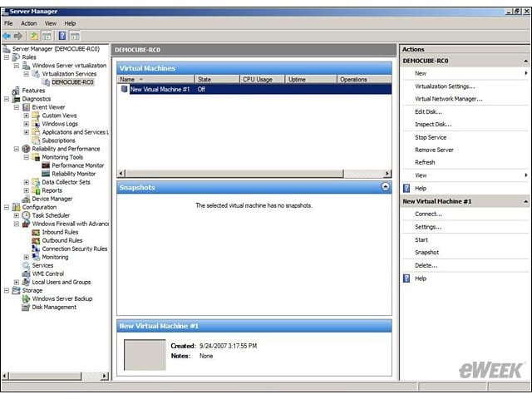Start the New Virtual Machine #1
The width and height of the screenshot is (532, 399).
421,239
